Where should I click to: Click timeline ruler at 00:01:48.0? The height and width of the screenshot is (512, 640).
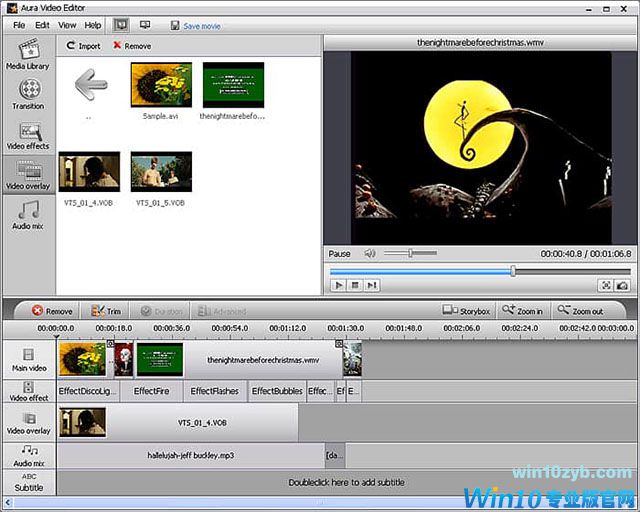(x=404, y=328)
